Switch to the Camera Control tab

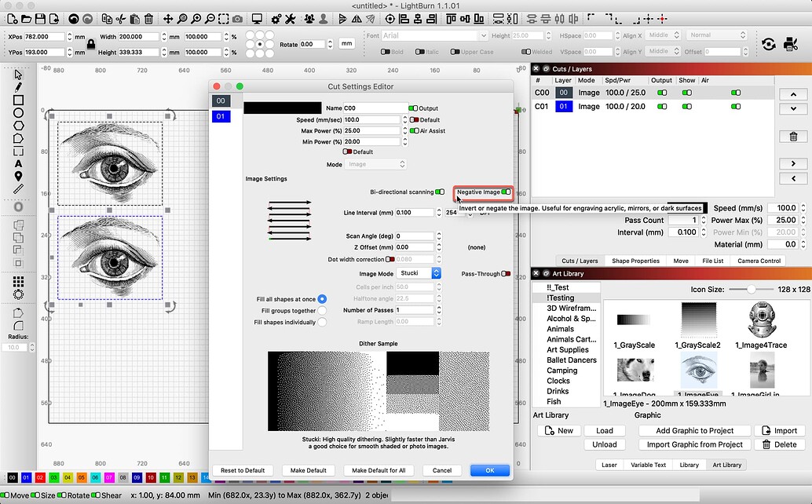click(759, 261)
